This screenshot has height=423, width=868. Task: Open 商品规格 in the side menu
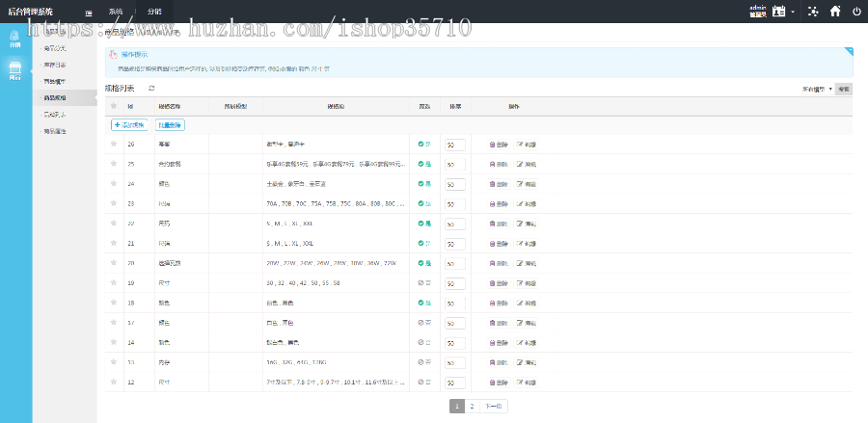click(54, 98)
